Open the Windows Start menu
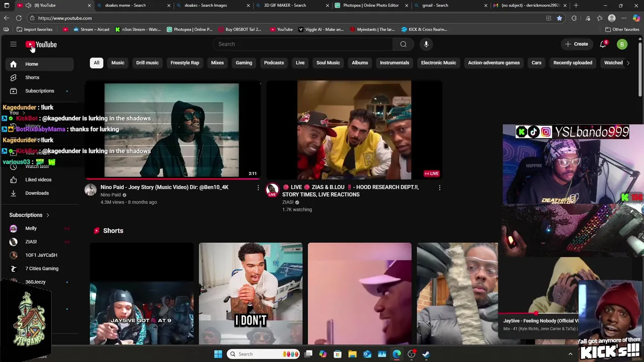 click(218, 354)
